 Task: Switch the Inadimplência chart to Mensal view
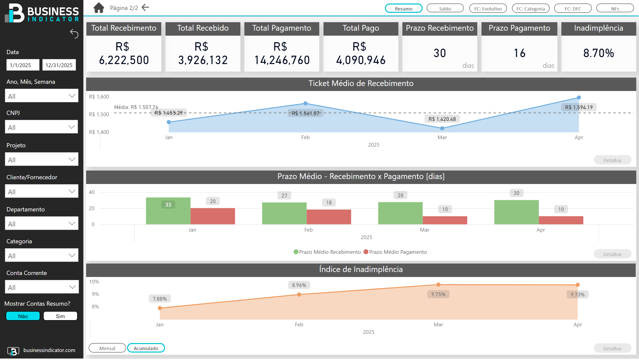click(107, 348)
